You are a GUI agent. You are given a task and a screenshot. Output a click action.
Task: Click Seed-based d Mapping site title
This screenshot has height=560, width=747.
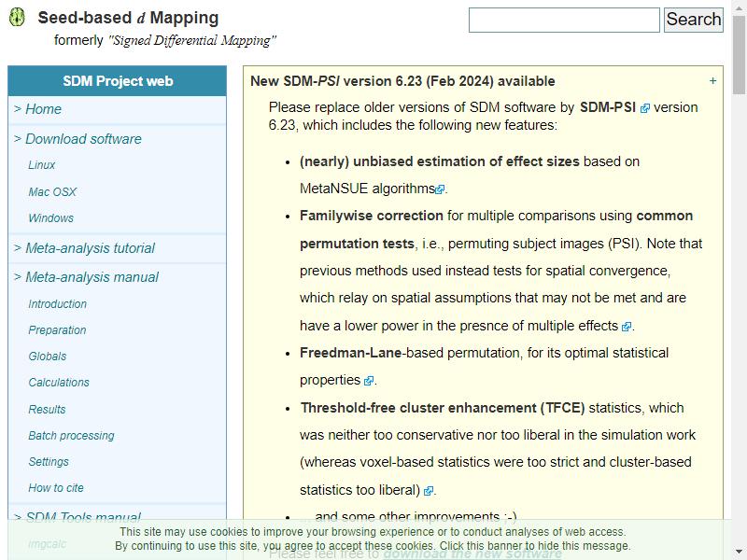pos(128,18)
